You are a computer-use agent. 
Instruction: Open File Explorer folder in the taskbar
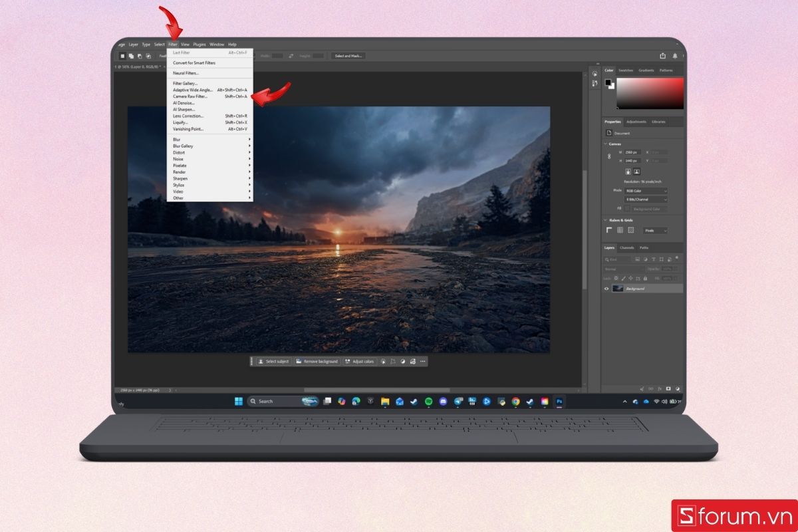tap(384, 401)
